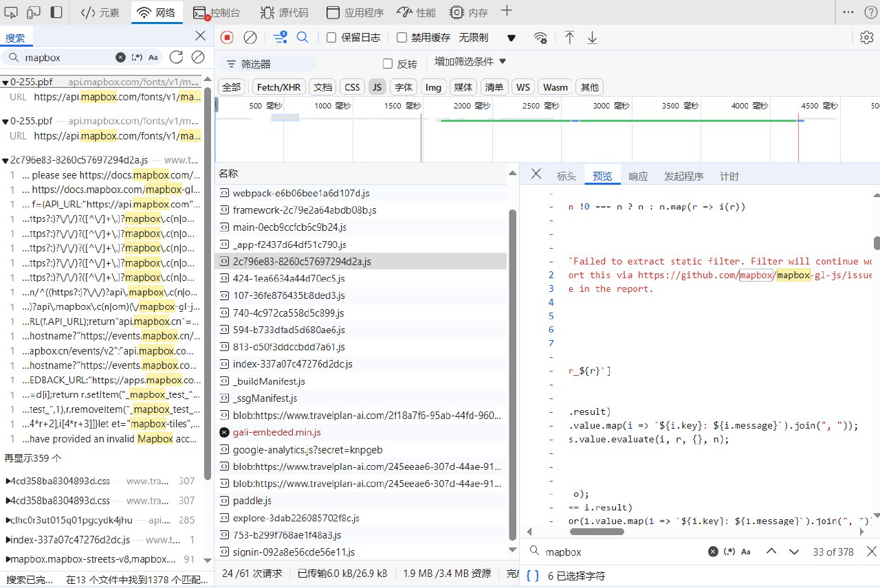Export HAR file with download arrow
This screenshot has height=588, width=880.
coord(592,38)
